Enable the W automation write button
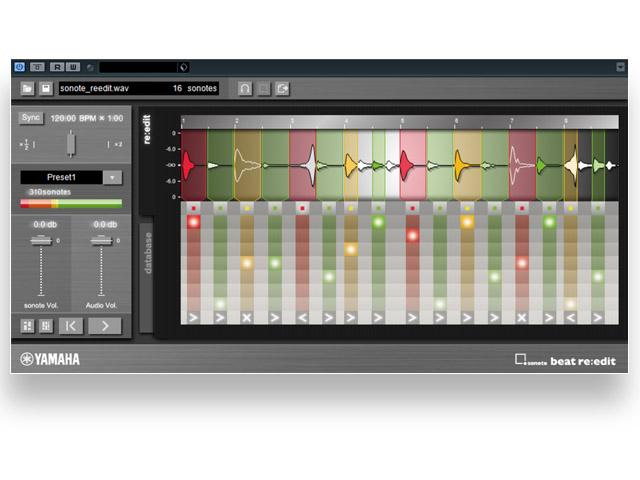 (73, 67)
